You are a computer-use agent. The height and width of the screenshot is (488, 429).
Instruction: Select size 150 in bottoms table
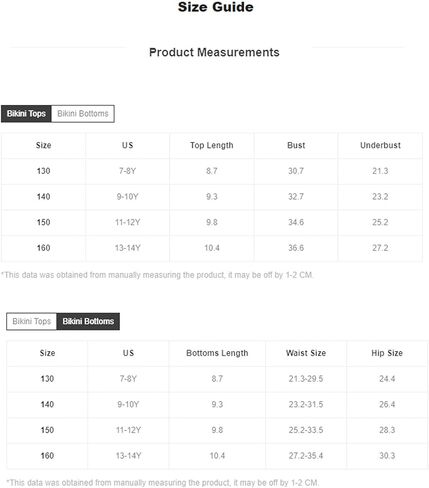(47, 430)
